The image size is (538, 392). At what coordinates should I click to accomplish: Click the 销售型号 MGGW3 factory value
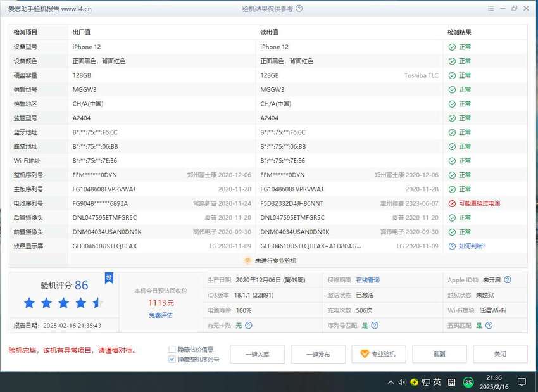coord(84,89)
